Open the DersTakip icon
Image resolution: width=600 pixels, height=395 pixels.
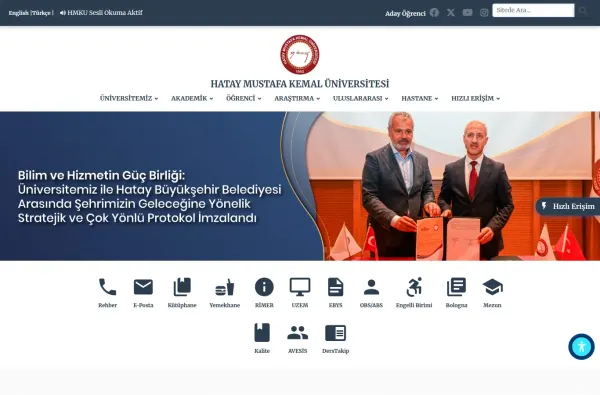coord(336,333)
